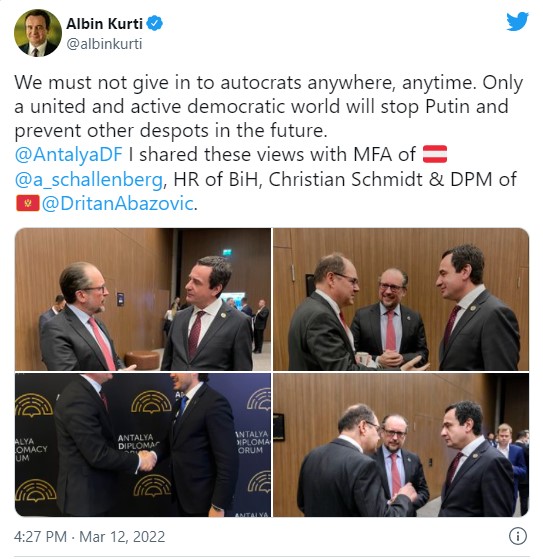Click the blue verified badge
This screenshot has width=543, height=559.
coord(155,24)
